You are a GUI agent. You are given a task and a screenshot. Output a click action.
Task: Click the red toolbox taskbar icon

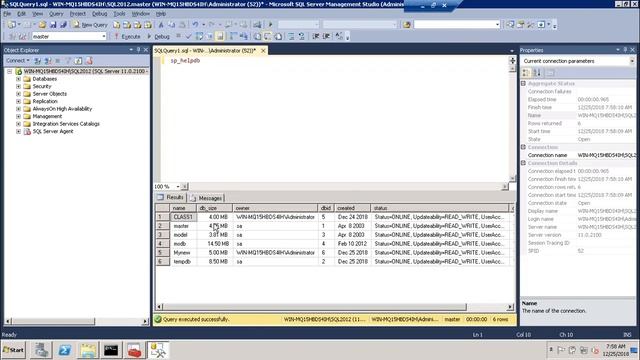click(x=134, y=350)
